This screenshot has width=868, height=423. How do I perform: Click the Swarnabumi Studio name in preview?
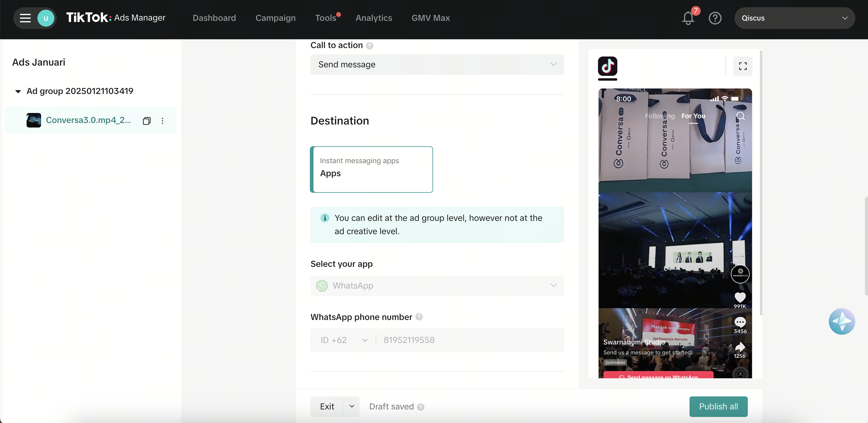point(634,342)
